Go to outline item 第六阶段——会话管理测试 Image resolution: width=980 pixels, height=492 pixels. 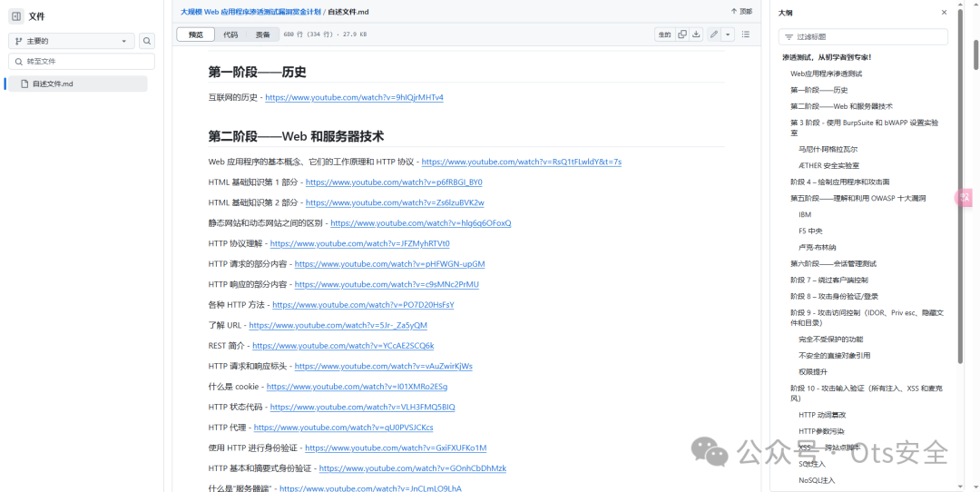(x=833, y=264)
